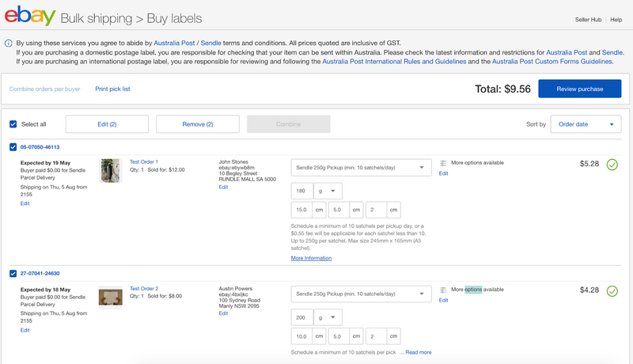The height and width of the screenshot is (364, 633).
Task: Click the greyed Combine button
Action: 288,124
